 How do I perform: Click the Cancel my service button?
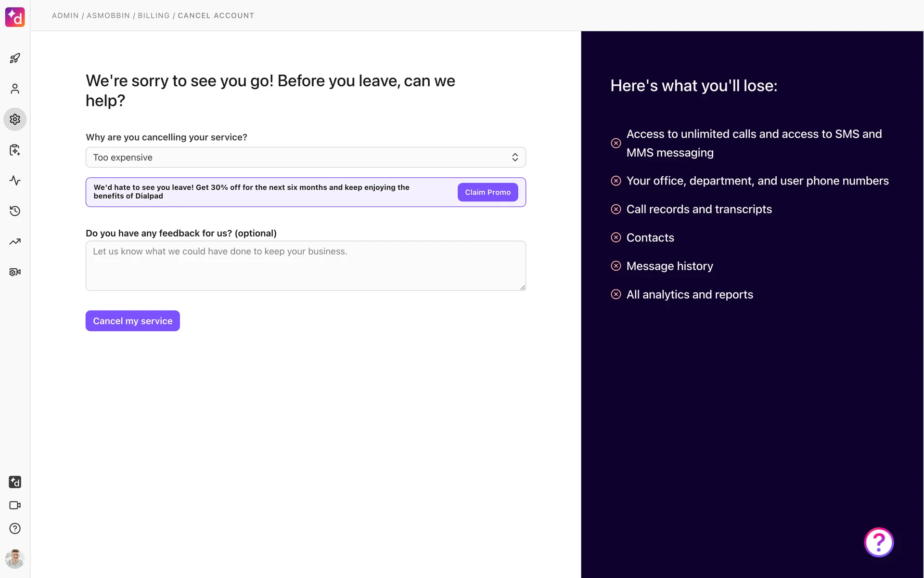[x=133, y=321]
